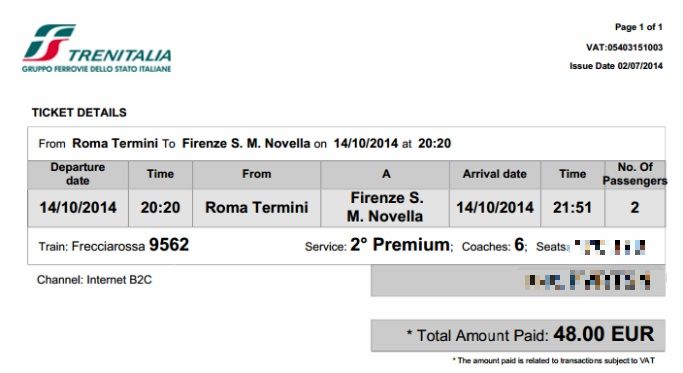
Task: Click the 2° Premium service label
Action: pyautogui.click(x=400, y=245)
